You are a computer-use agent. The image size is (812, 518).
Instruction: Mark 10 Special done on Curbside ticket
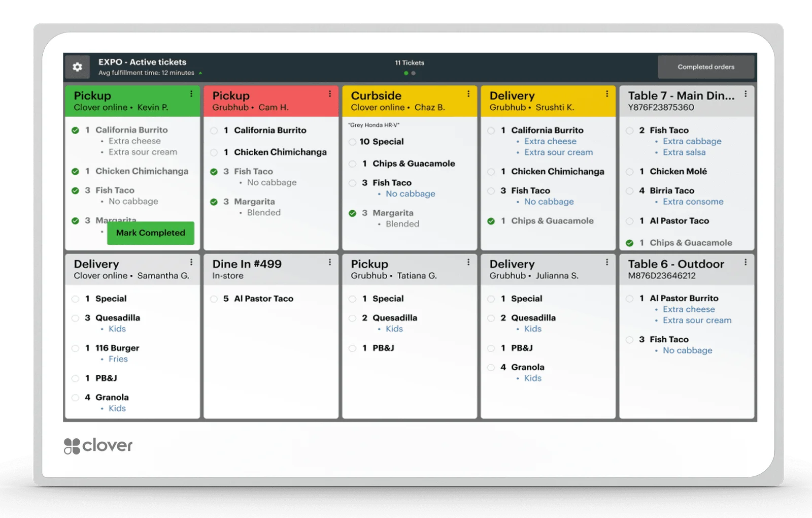point(353,142)
